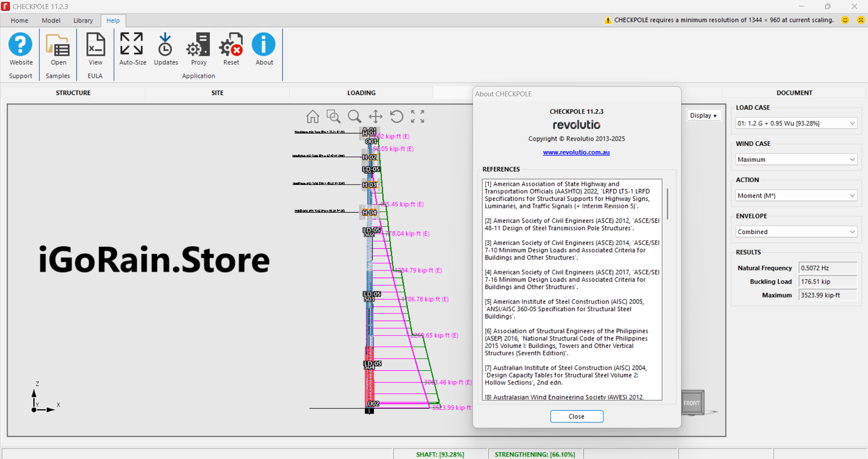Switch to the Model ribbon tab
The height and width of the screenshot is (459, 868).
(x=51, y=20)
